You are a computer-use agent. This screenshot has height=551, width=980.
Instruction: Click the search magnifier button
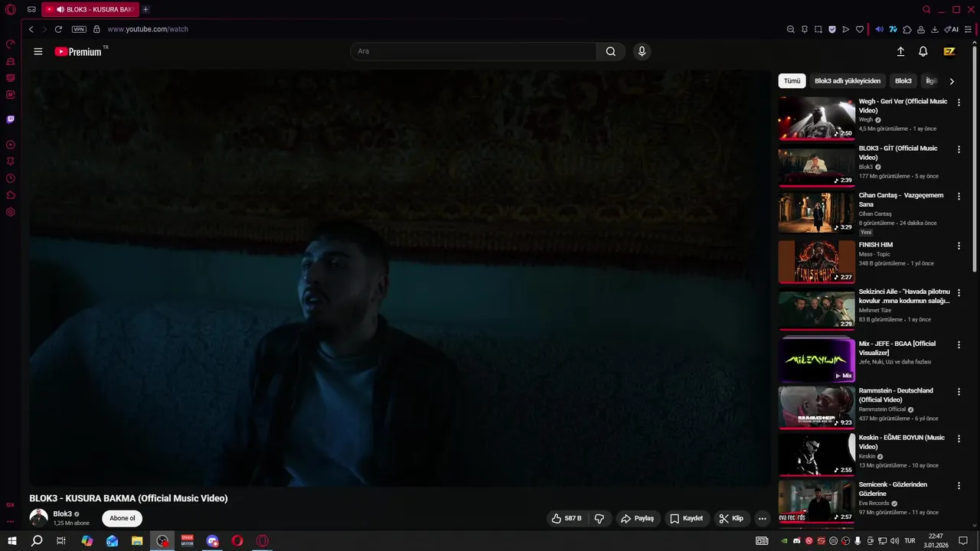[611, 51]
